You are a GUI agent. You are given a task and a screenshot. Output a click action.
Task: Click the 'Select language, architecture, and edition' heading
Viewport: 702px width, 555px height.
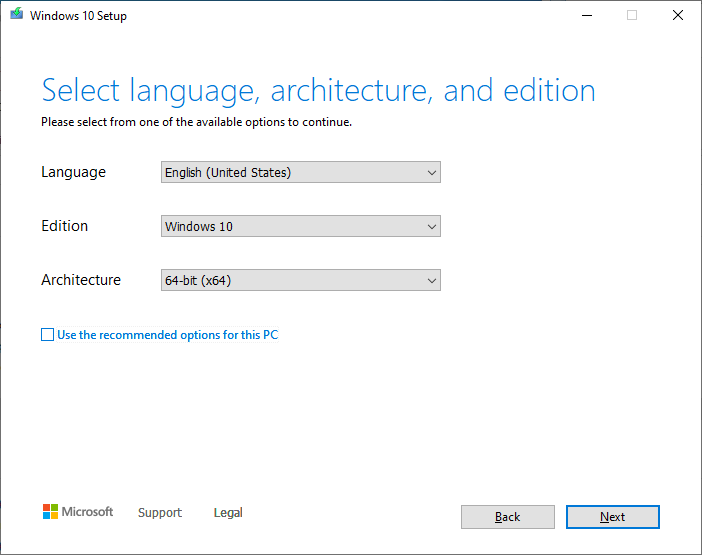[x=318, y=91]
